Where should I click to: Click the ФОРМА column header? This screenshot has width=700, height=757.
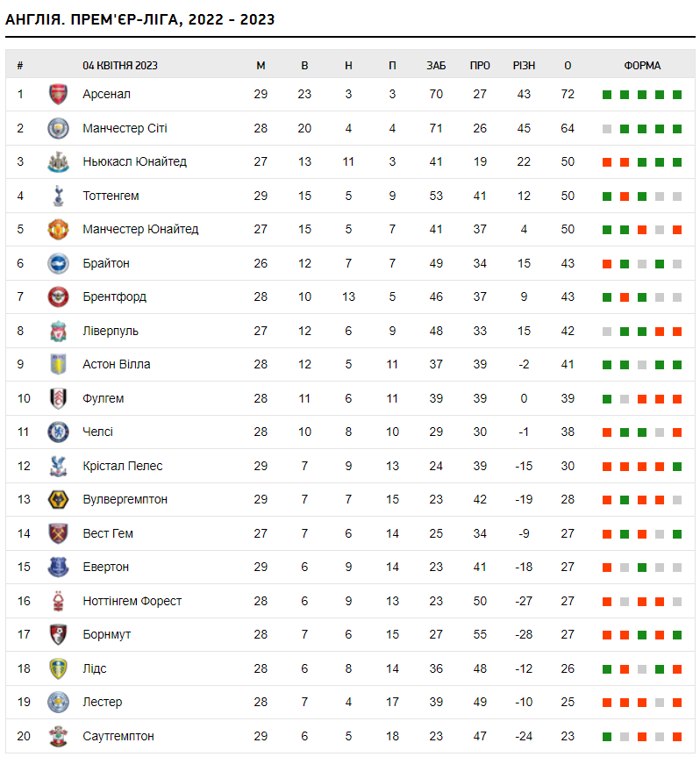642,66
